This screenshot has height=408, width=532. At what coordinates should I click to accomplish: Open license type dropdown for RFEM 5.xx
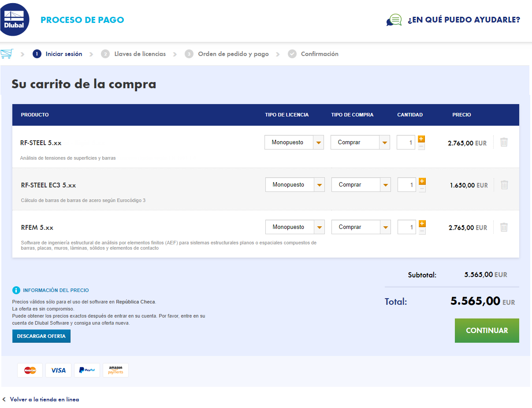click(x=295, y=227)
